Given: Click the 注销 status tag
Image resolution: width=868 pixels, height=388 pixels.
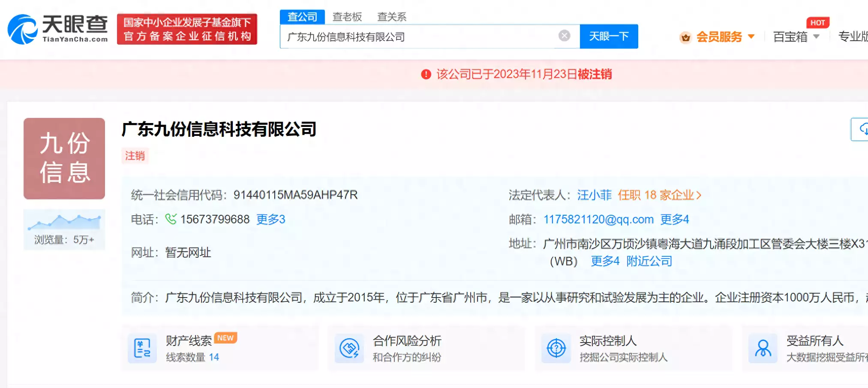Looking at the screenshot, I should click(135, 156).
